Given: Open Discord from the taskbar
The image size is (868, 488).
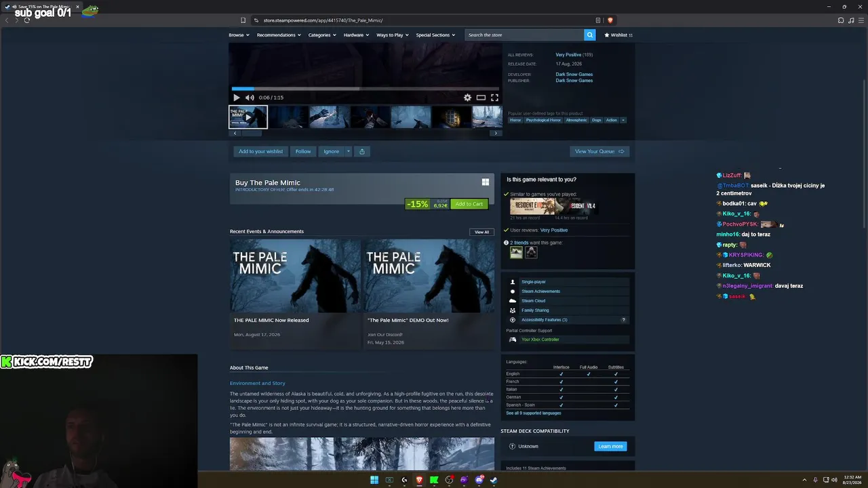Looking at the screenshot, I should point(479,480).
